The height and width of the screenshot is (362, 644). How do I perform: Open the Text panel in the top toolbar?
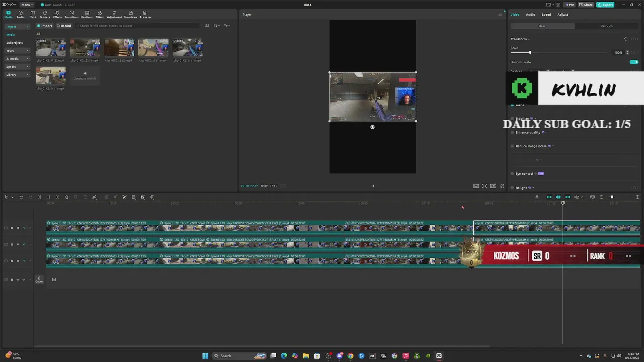coord(33,14)
